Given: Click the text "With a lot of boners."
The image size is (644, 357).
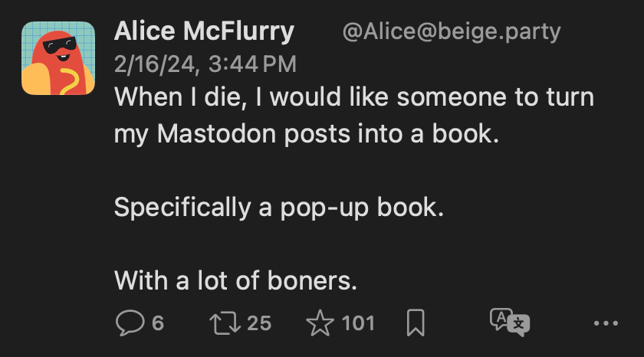Looking at the screenshot, I should [x=236, y=281].
